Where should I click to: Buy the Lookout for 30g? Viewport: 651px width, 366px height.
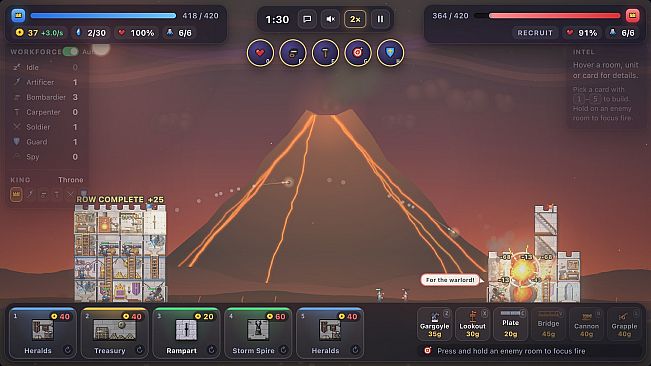pos(472,324)
